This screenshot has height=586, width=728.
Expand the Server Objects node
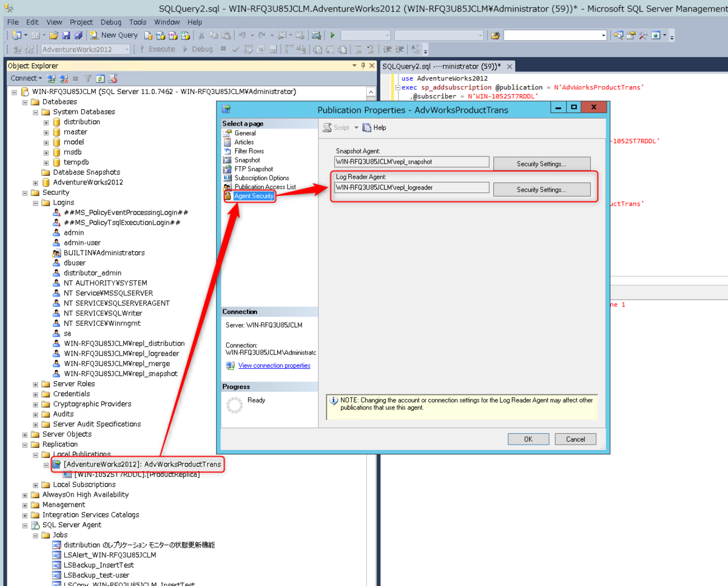click(25, 434)
